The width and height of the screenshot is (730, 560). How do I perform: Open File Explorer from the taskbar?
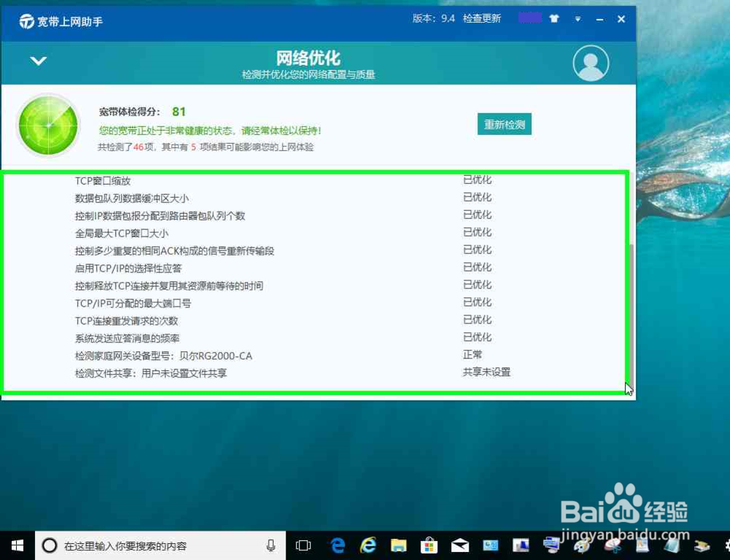(399, 545)
